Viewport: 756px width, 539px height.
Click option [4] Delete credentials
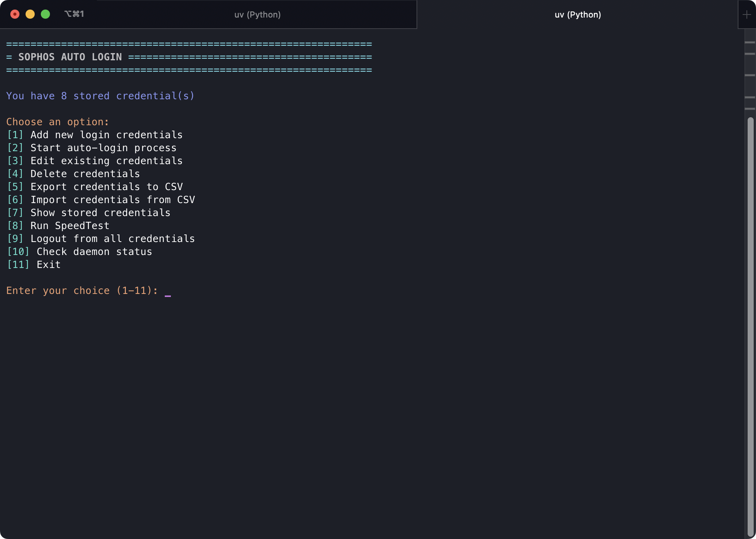73,174
